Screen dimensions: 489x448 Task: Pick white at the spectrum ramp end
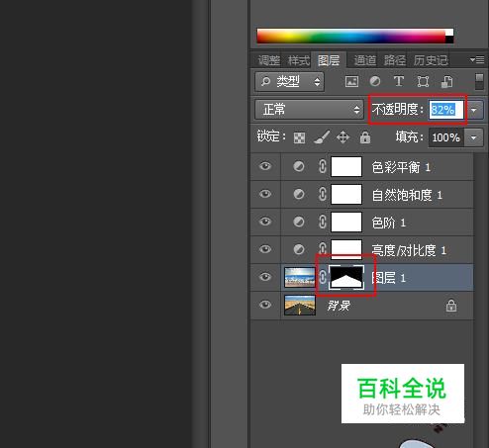pyautogui.click(x=449, y=32)
